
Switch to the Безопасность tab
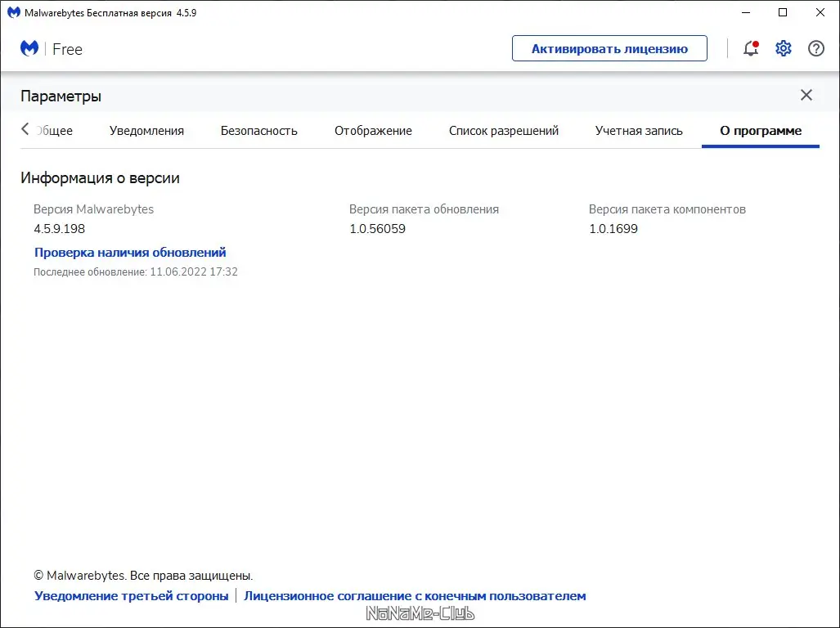pos(258,131)
